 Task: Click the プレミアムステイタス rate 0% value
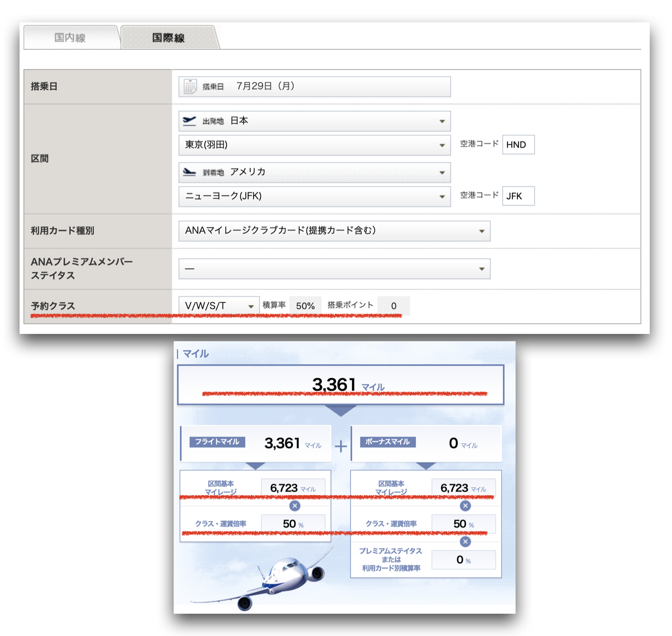463,560
